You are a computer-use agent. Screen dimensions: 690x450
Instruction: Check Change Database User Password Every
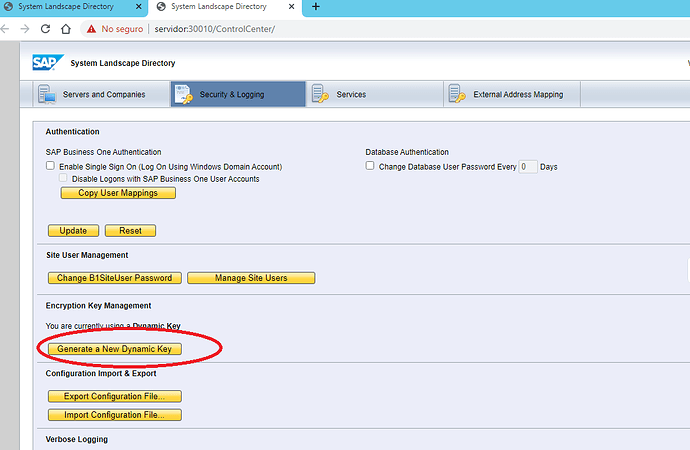[370, 166]
